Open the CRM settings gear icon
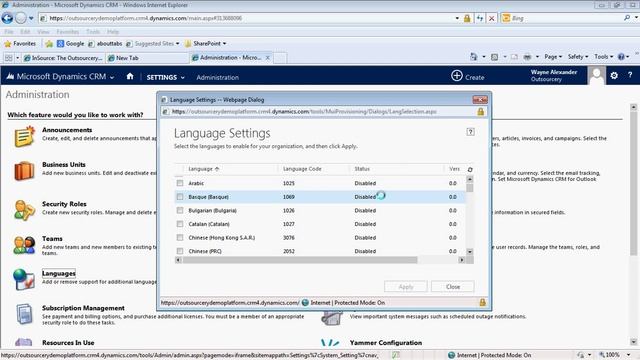640x360 pixels. (x=614, y=76)
